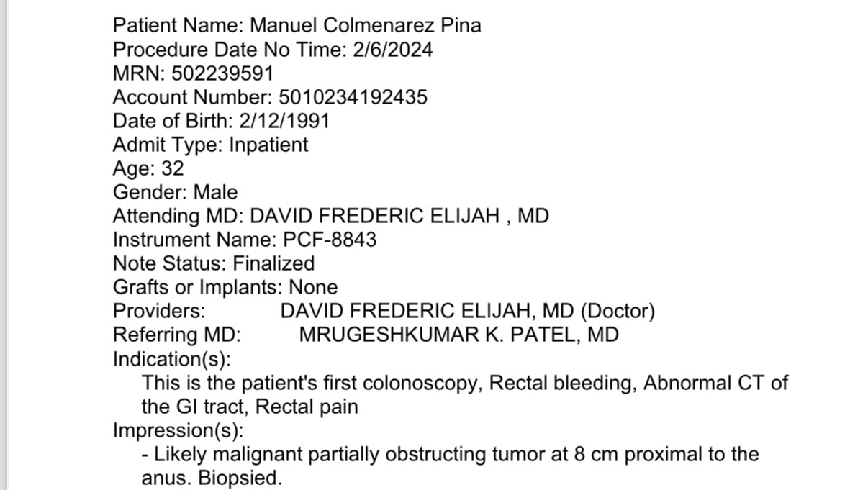
Task: Click the account number 5010234192435
Action: coord(353,97)
